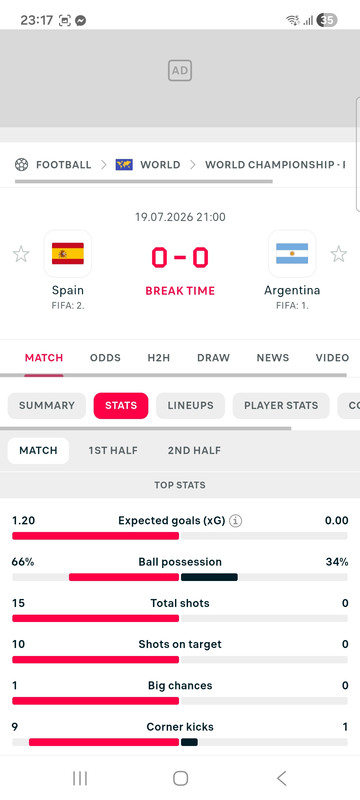Screen dimensions: 360x800
Task: Switch to the ODDS tab
Action: 106,358
